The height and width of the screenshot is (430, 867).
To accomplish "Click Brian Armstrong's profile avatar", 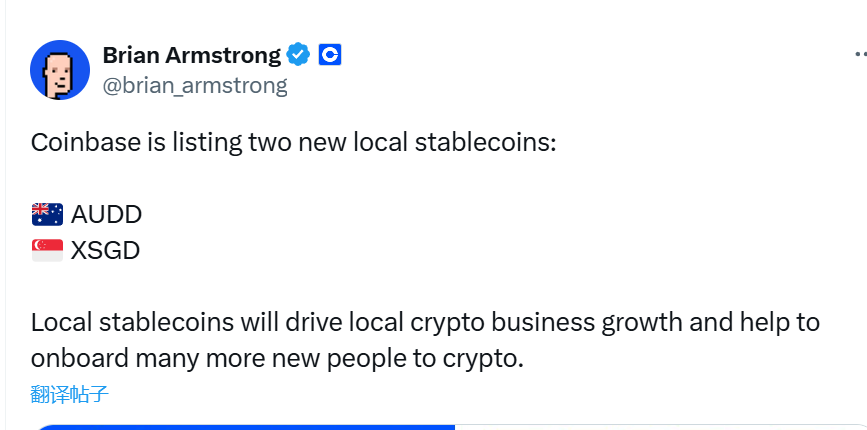I will [x=60, y=70].
